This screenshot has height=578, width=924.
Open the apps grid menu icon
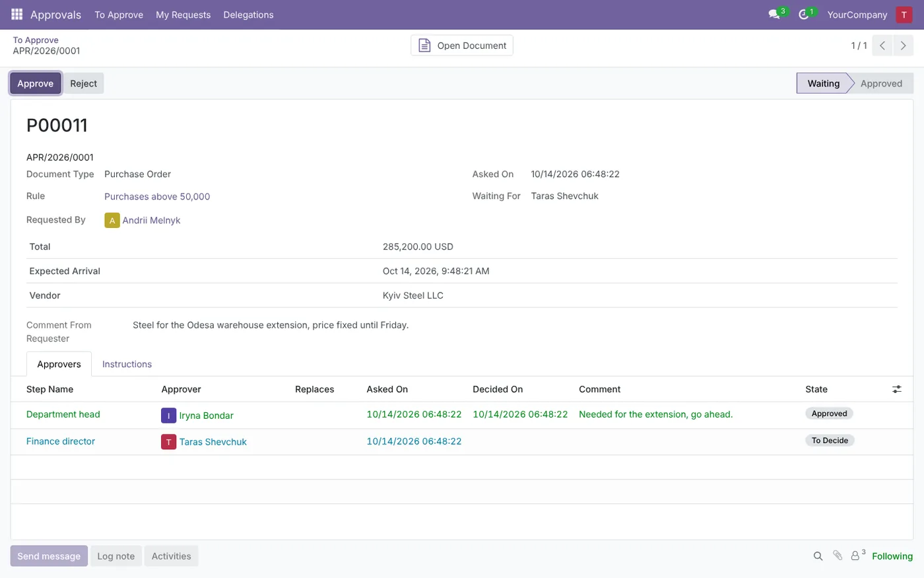(x=17, y=15)
